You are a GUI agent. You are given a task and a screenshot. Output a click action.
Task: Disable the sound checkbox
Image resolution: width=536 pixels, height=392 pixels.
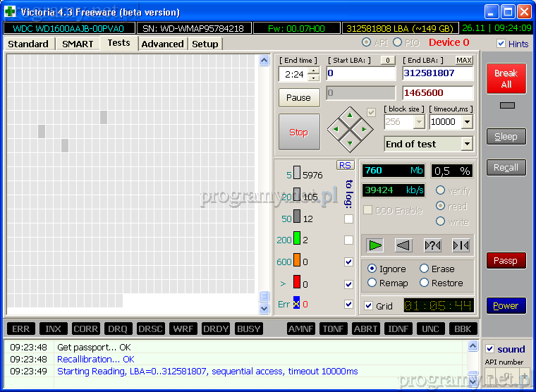(490, 349)
